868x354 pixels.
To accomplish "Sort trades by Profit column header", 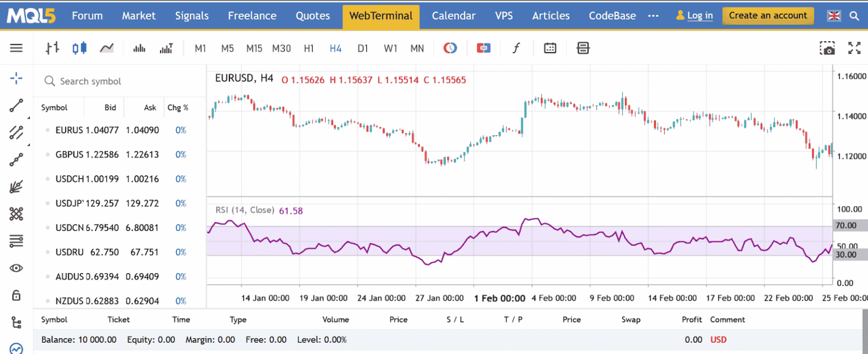I will (692, 320).
